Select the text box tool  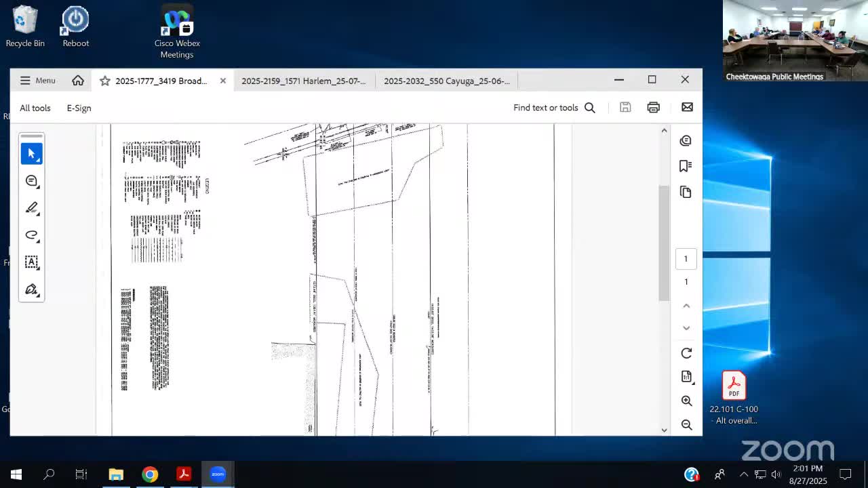coord(31,262)
